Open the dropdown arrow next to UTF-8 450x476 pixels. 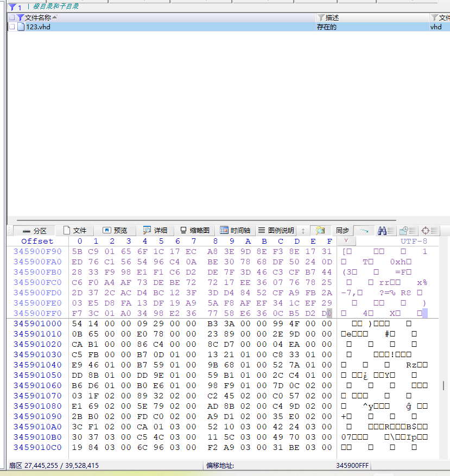click(x=346, y=241)
